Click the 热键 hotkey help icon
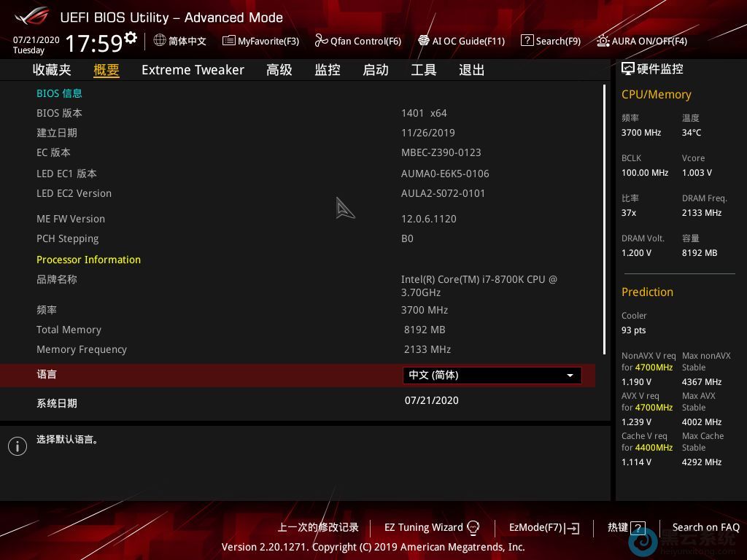Screen dimensions: 747x560 pyautogui.click(x=638, y=528)
